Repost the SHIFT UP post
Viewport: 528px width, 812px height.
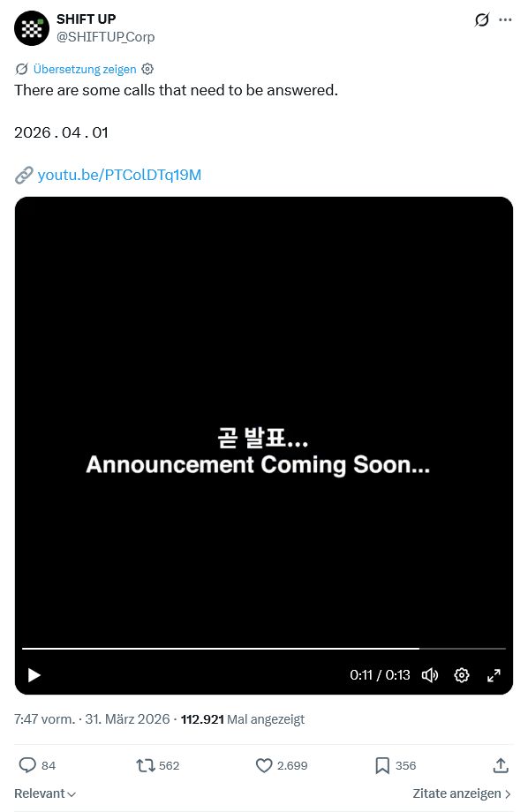(146, 765)
